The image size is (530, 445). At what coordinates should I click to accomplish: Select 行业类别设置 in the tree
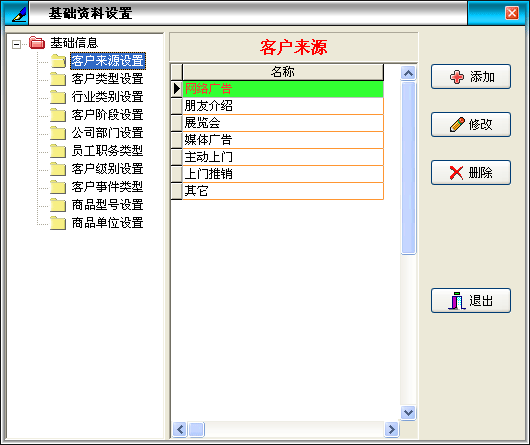click(107, 97)
